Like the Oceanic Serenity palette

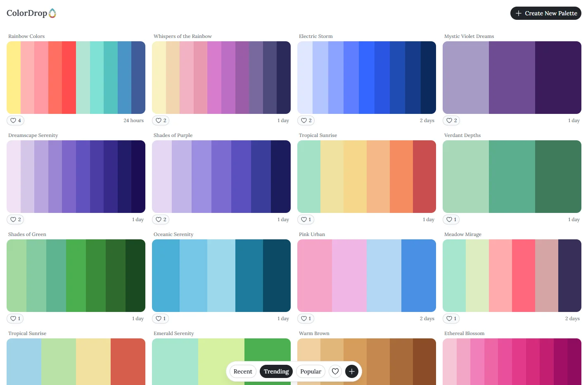tap(161, 319)
